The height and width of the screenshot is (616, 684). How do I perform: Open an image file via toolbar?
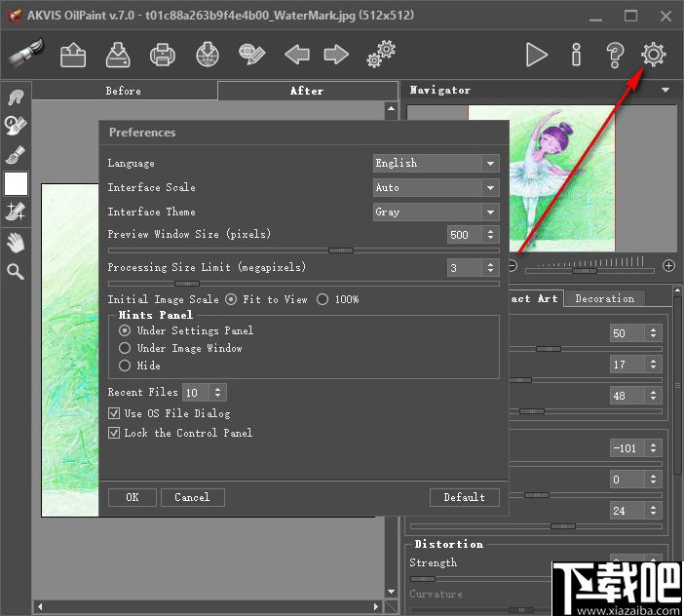pos(73,55)
